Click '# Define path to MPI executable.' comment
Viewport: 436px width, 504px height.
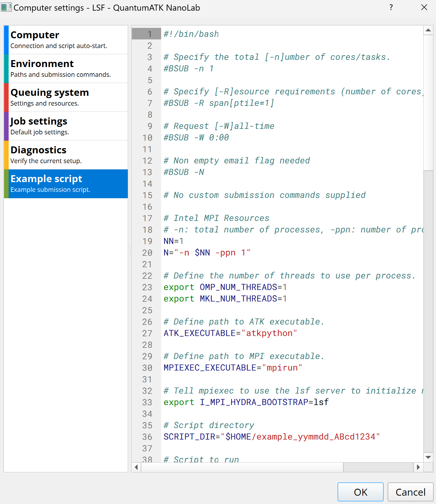pos(244,356)
